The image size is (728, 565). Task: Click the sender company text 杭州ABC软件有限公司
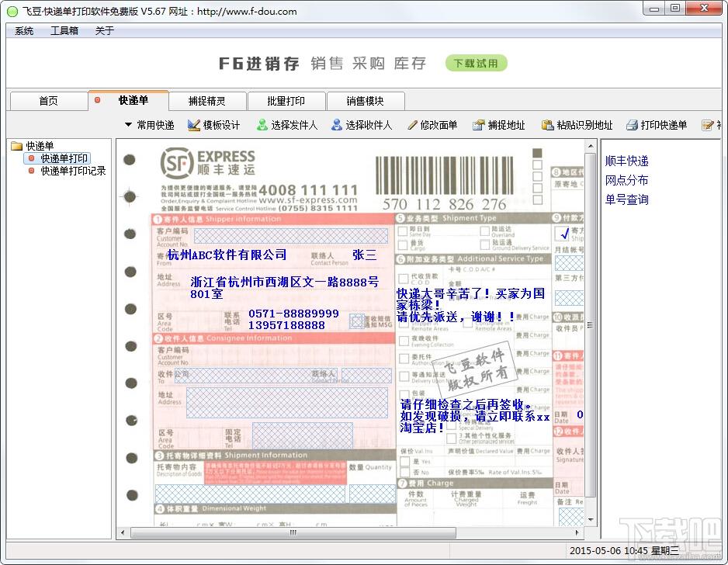click(x=227, y=255)
